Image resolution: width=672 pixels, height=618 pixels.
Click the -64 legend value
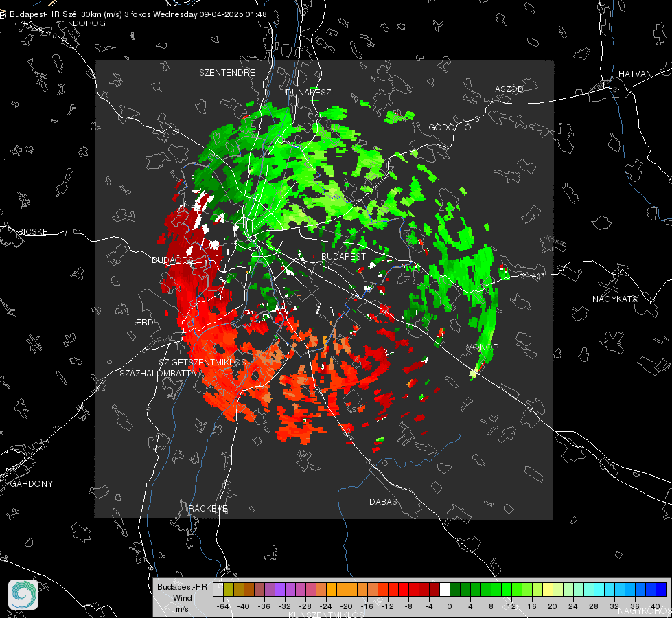point(223,606)
